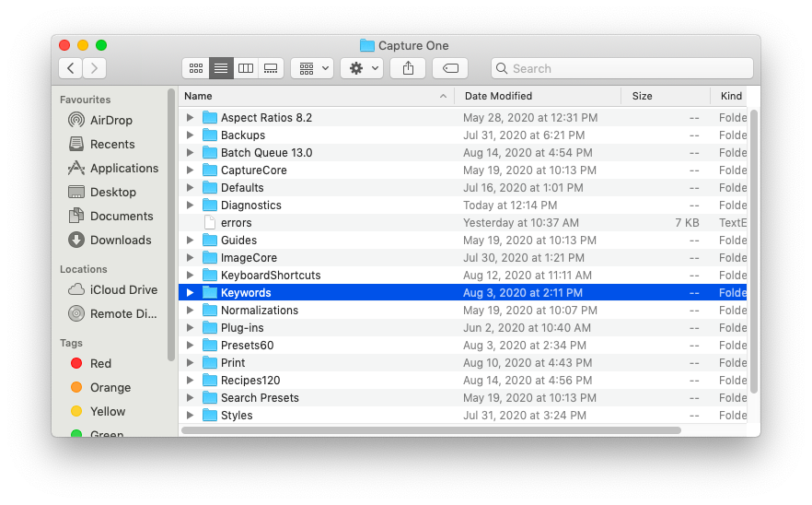
Task: Click the Edit Tags toolbar button
Action: point(450,68)
